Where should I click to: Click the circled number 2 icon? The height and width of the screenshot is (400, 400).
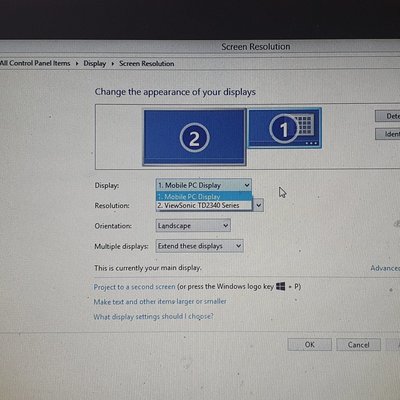pos(194,138)
